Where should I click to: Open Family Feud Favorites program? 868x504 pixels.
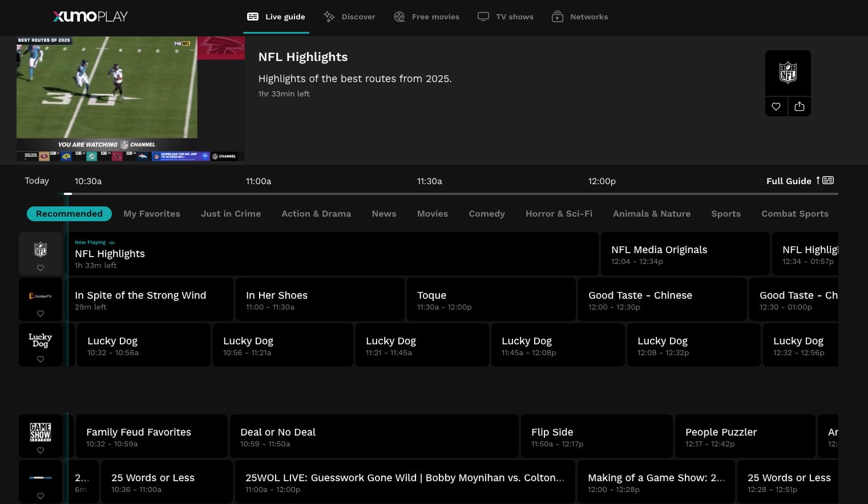[x=152, y=436]
